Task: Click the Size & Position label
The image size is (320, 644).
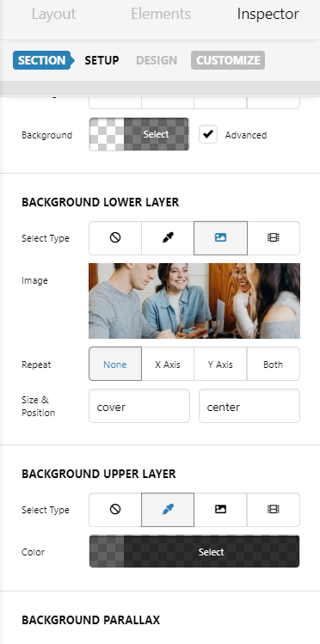Action: (x=38, y=406)
